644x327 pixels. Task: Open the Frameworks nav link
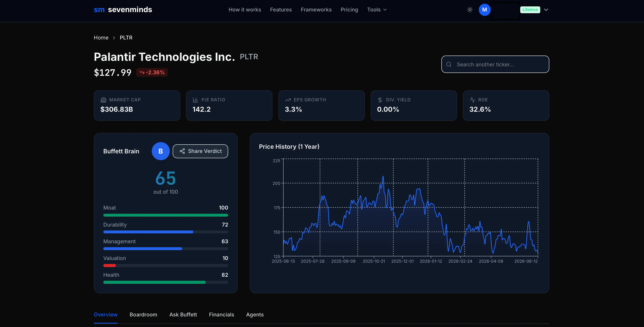coord(316,10)
